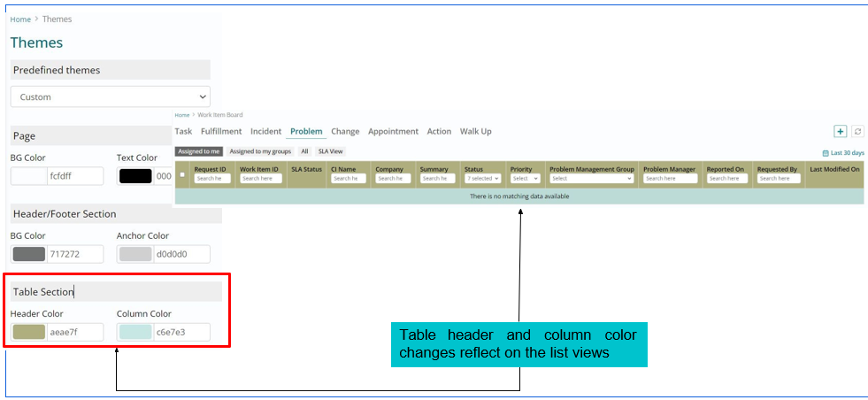Click Assigned to my groups filter button
This screenshot has width=868, height=400.
(260, 151)
